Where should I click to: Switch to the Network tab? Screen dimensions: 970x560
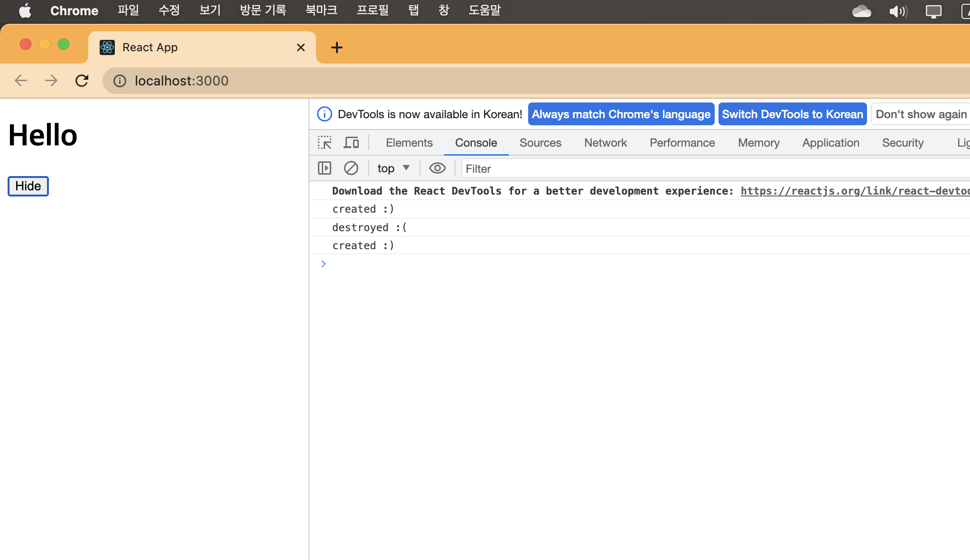pyautogui.click(x=605, y=143)
